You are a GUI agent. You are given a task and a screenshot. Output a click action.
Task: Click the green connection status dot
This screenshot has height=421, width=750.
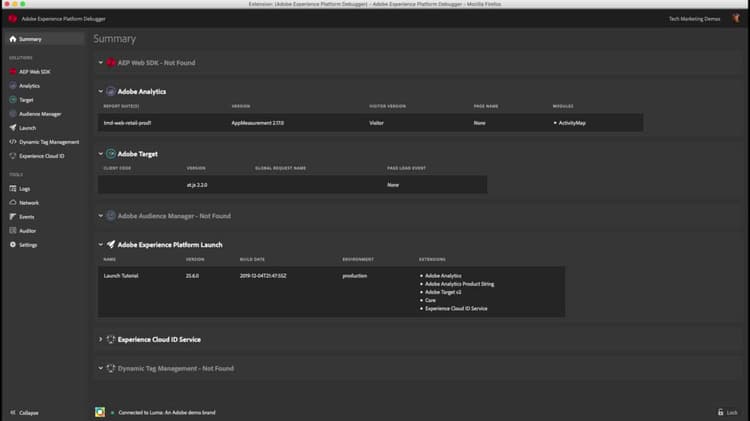click(112, 412)
